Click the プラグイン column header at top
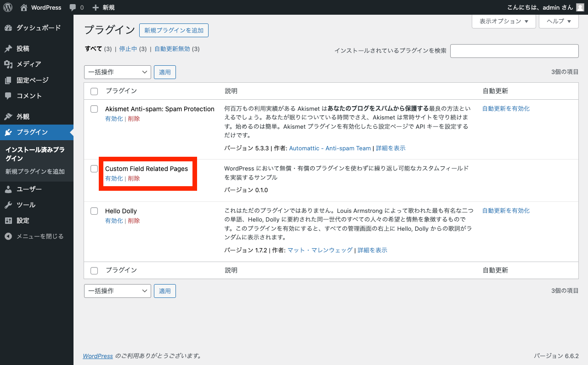Viewport: 588px width, 365px height. (x=121, y=91)
